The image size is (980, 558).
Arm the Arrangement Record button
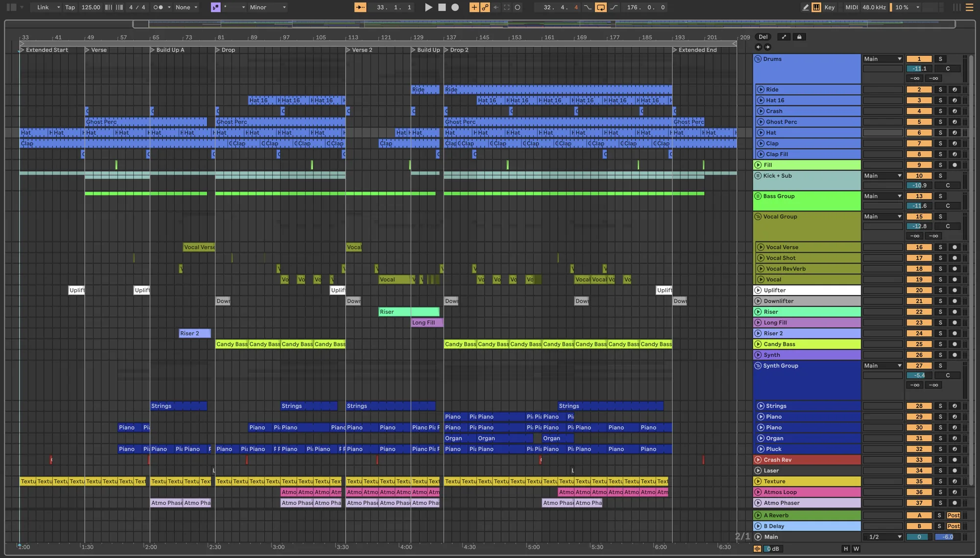455,7
